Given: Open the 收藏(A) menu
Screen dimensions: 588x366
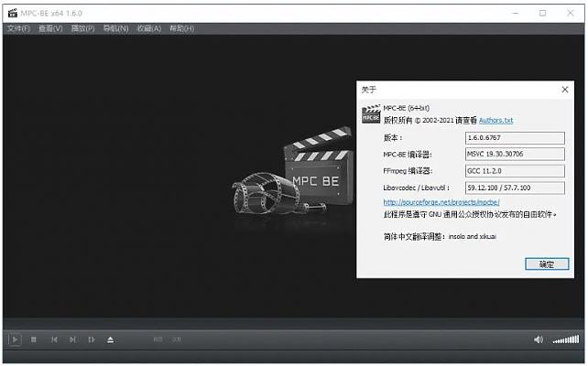Looking at the screenshot, I should click(149, 28).
